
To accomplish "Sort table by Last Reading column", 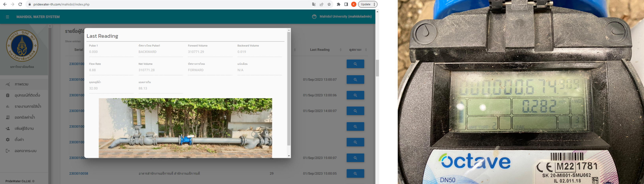I will (x=320, y=50).
